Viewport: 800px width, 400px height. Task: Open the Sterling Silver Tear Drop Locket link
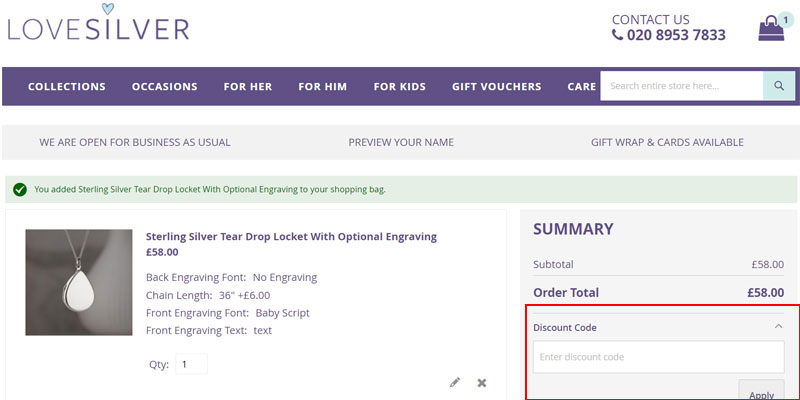coord(291,237)
